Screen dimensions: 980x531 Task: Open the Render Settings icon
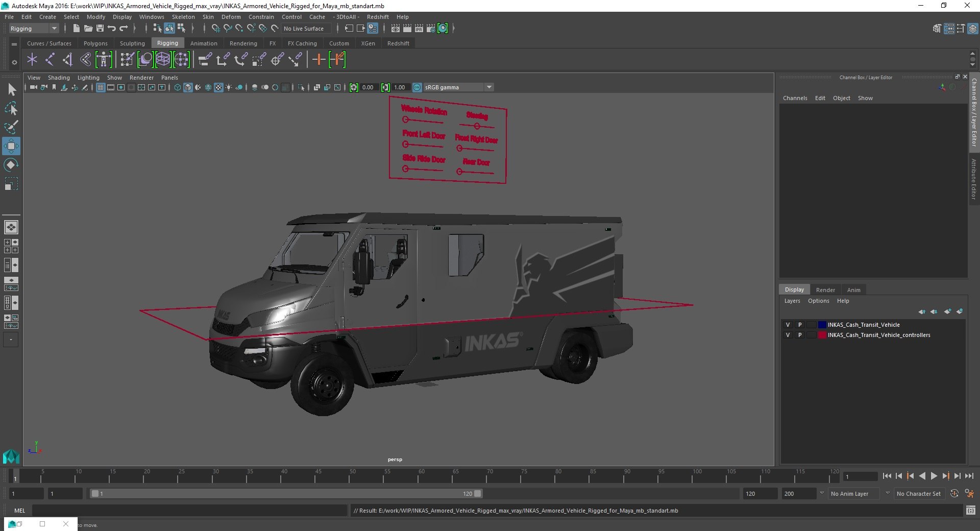(431, 29)
